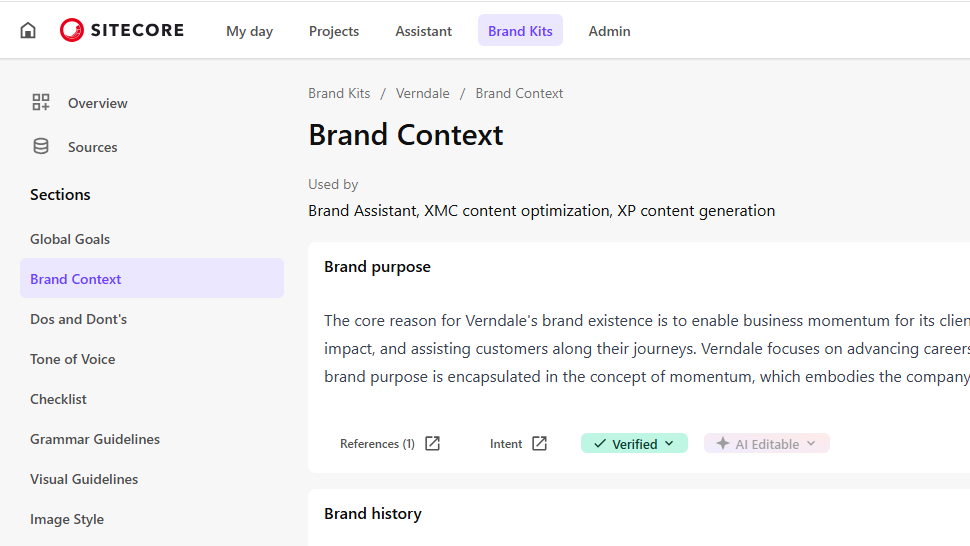Click the Intent label
Screen dimensions: 970x546
pyautogui.click(x=506, y=444)
